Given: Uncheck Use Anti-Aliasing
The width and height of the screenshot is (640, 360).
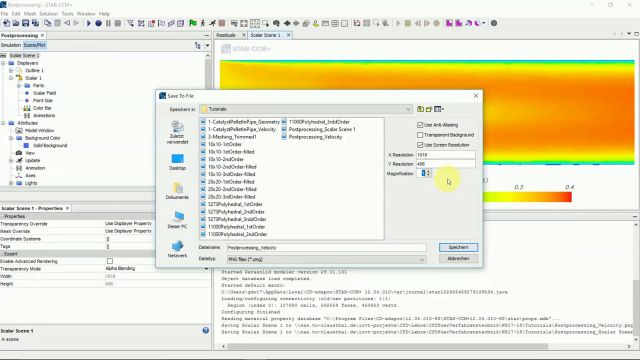Looking at the screenshot, I should pyautogui.click(x=420, y=125).
